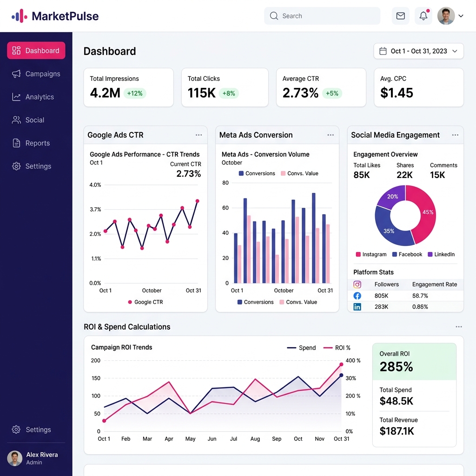Toggle Facebook legend in engagement chart
This screenshot has height=476, width=476.
click(x=407, y=254)
